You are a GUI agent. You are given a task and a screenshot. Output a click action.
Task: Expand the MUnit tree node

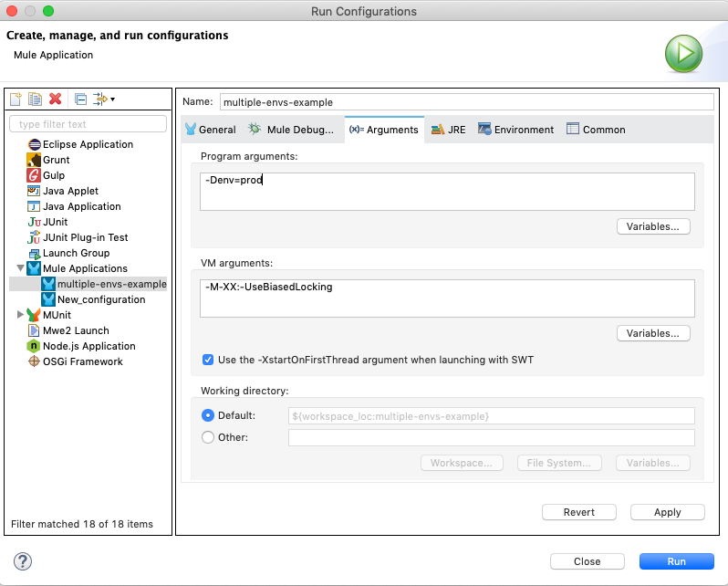[x=20, y=315]
